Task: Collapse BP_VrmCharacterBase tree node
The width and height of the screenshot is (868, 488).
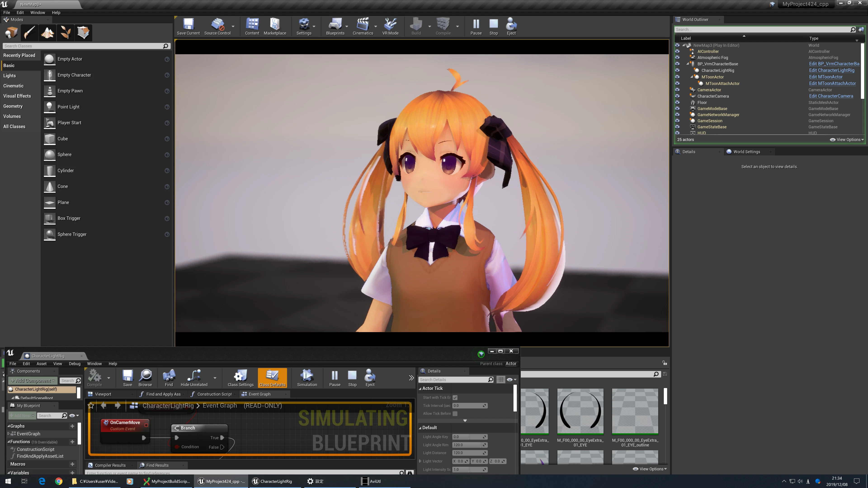Action: [x=688, y=64]
